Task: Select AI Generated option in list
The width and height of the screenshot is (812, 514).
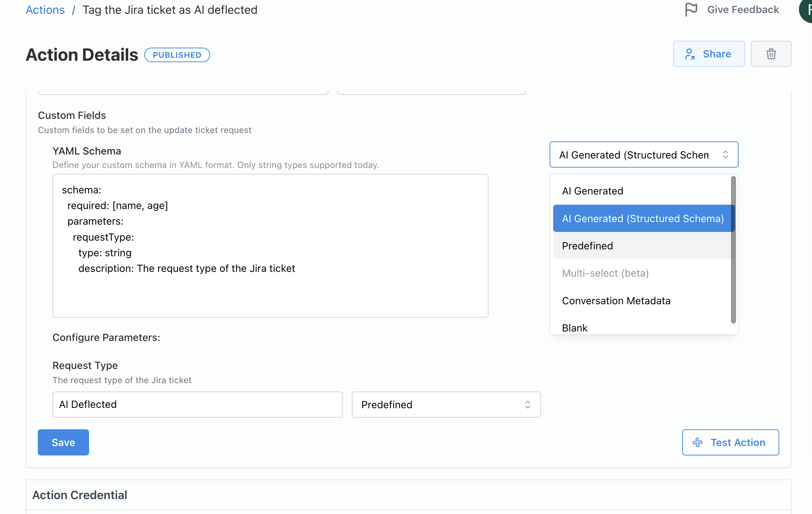Action: pyautogui.click(x=592, y=191)
